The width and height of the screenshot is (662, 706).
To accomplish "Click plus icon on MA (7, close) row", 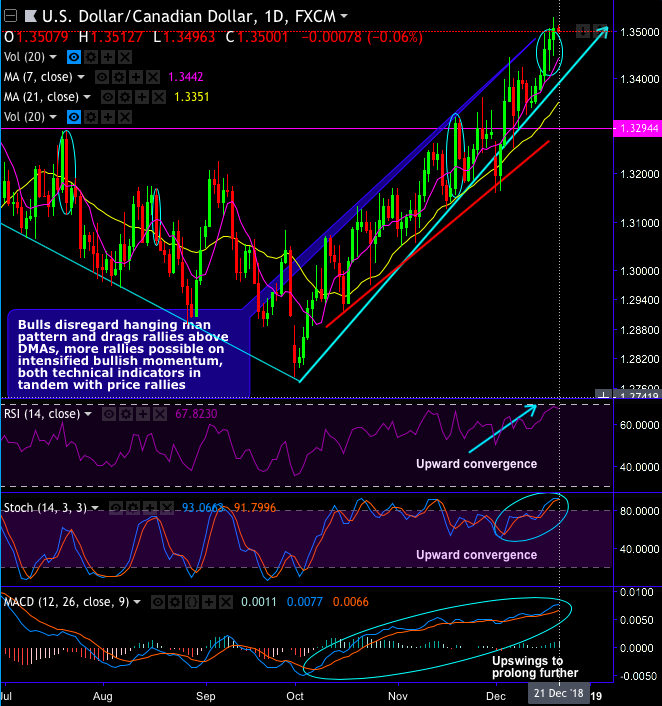I will [136, 77].
